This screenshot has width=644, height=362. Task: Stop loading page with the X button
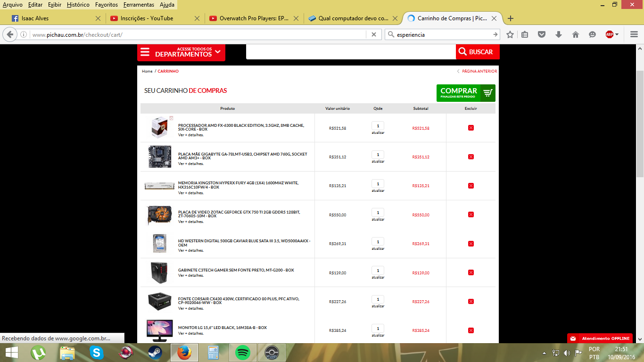pos(373,34)
